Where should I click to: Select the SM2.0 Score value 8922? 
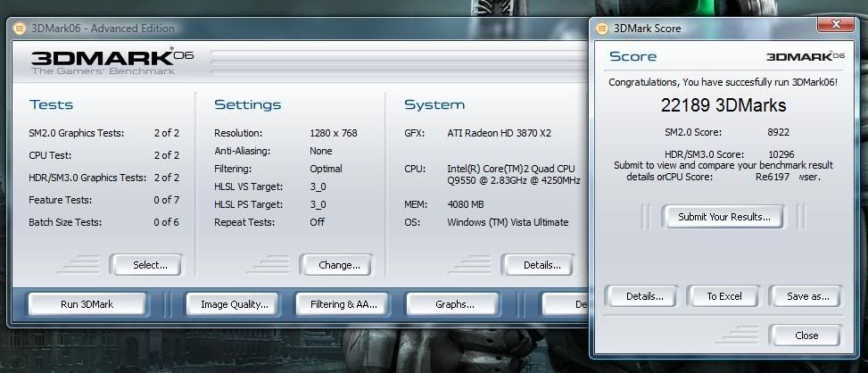point(779,132)
